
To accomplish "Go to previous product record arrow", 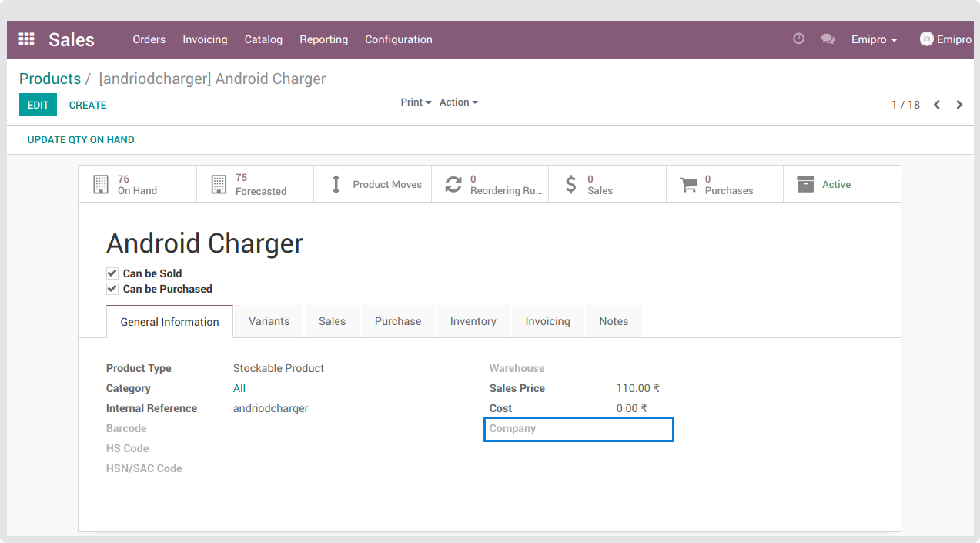I will pyautogui.click(x=937, y=105).
